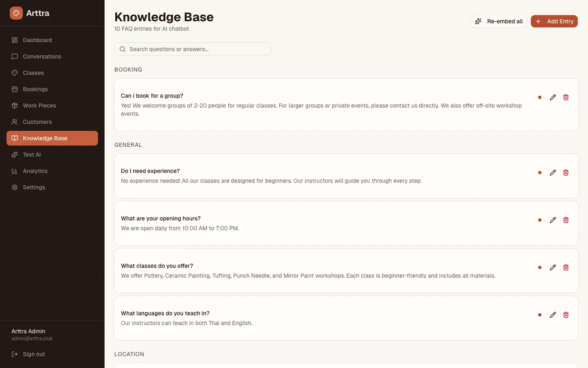Edit the opening hours FAQ entry

coord(553,220)
